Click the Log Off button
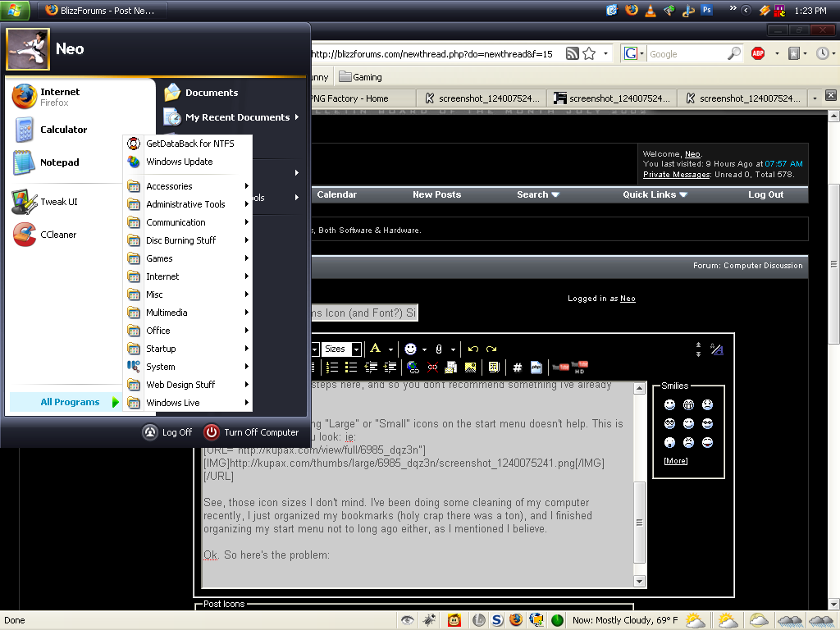 [167, 432]
